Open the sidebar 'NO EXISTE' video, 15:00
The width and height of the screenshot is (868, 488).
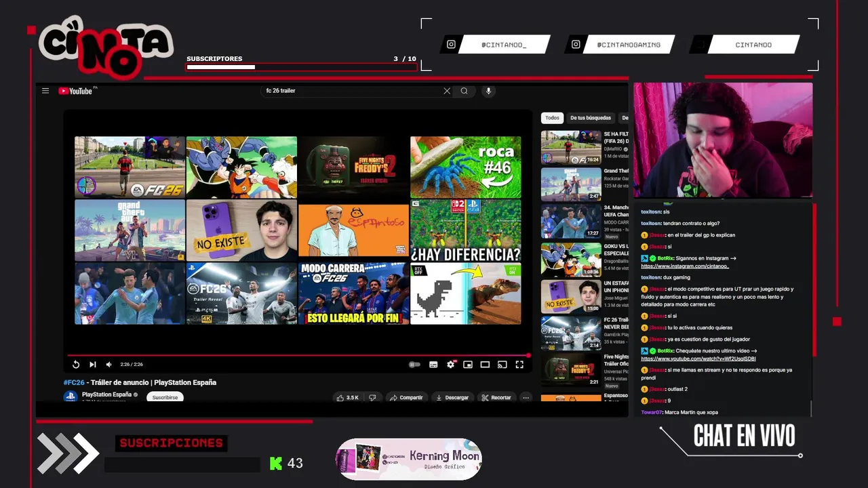pos(571,296)
